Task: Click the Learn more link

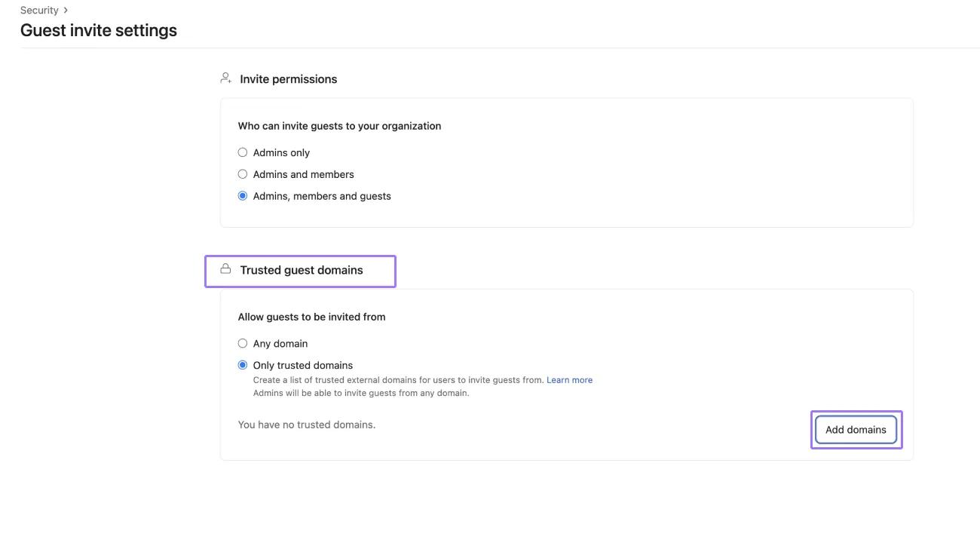Action: tap(569, 379)
